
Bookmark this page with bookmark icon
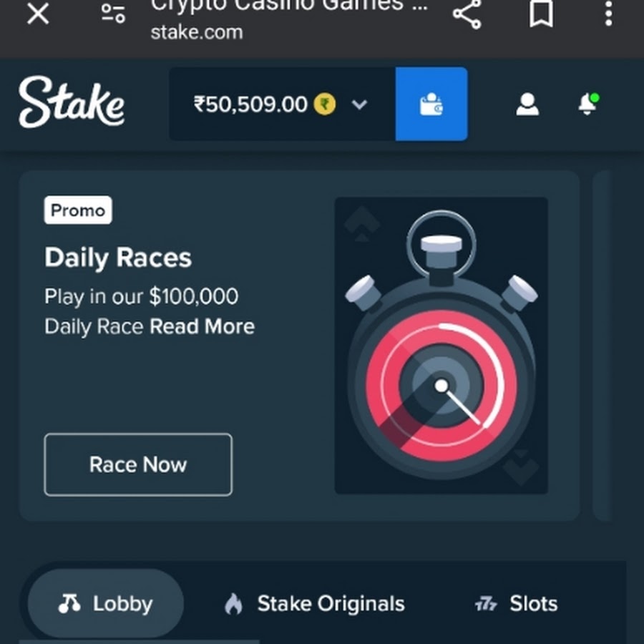tap(541, 14)
